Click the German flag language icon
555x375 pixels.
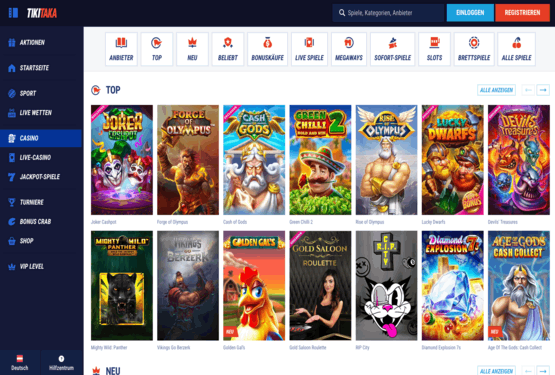(x=20, y=358)
